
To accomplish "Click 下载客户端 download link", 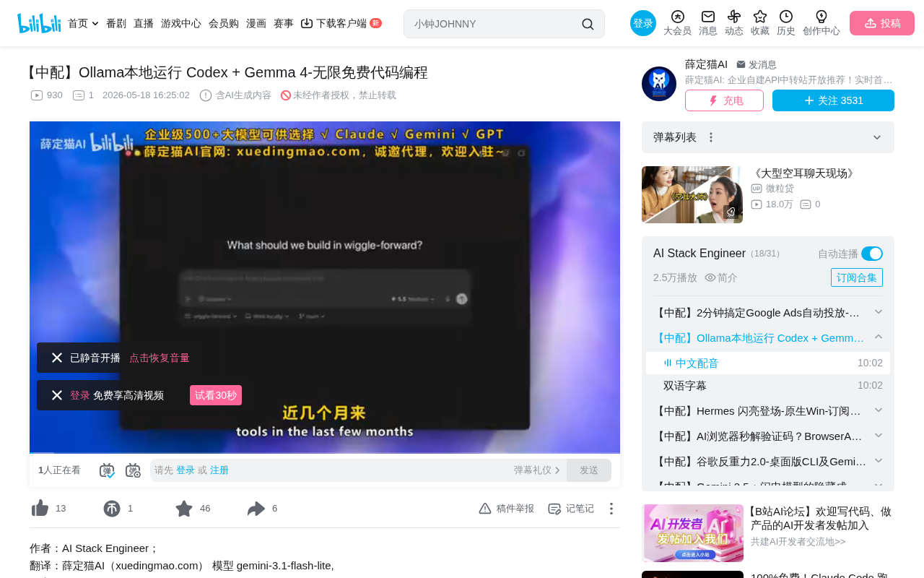I will coord(341,24).
